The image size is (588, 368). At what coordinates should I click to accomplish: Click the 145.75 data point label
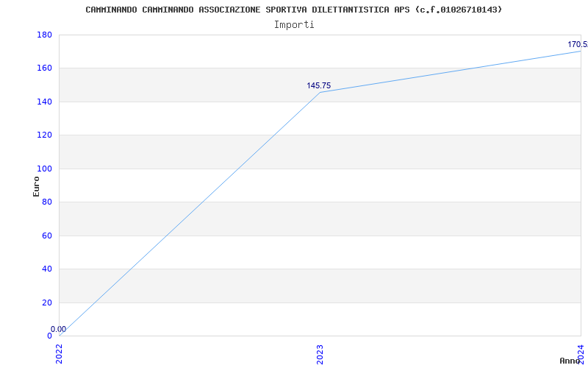[x=319, y=85]
